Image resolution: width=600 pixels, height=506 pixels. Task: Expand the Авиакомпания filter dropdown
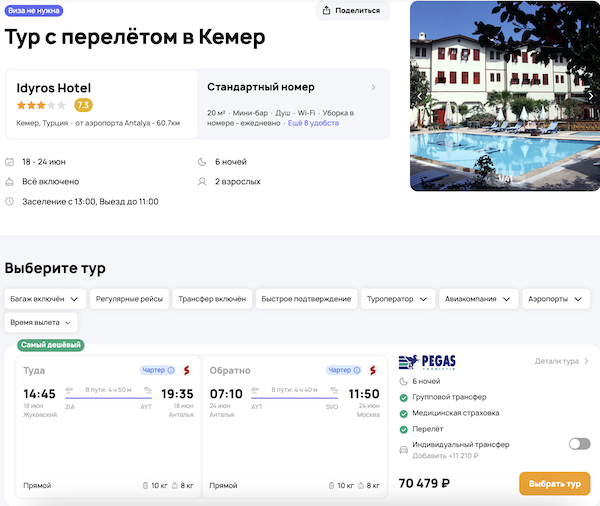point(481,298)
